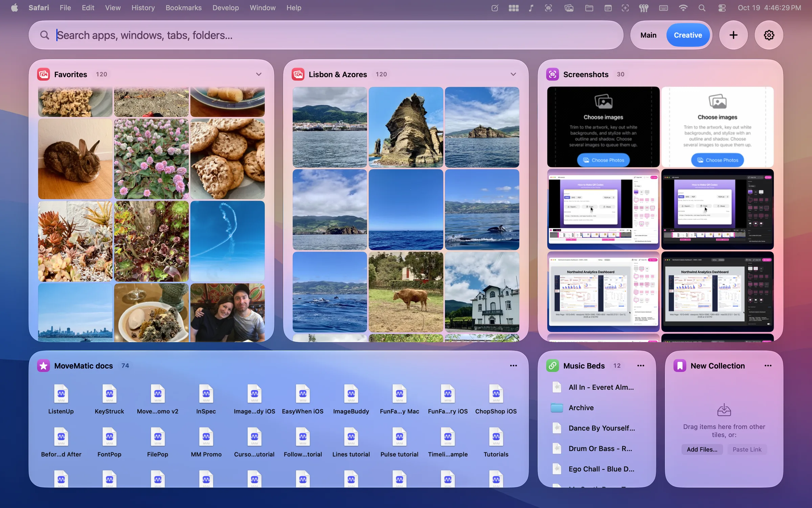Open the ListenUp document
The height and width of the screenshot is (508, 812).
click(x=61, y=400)
